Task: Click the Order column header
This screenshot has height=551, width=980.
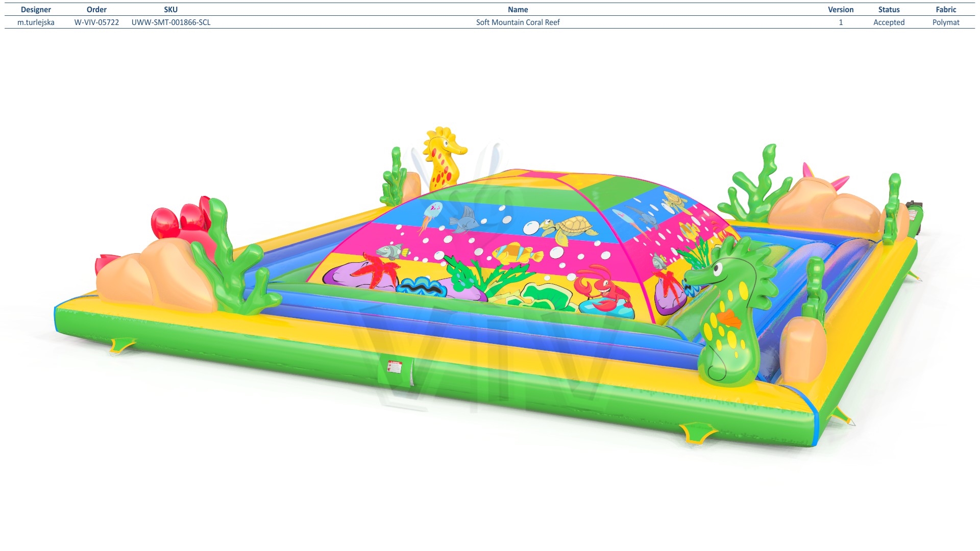Action: click(96, 10)
